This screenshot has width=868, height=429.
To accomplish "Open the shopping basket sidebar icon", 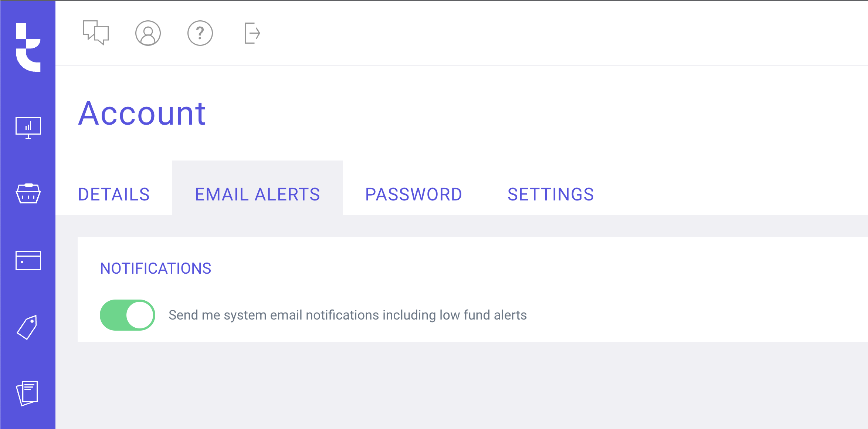I will tap(28, 193).
